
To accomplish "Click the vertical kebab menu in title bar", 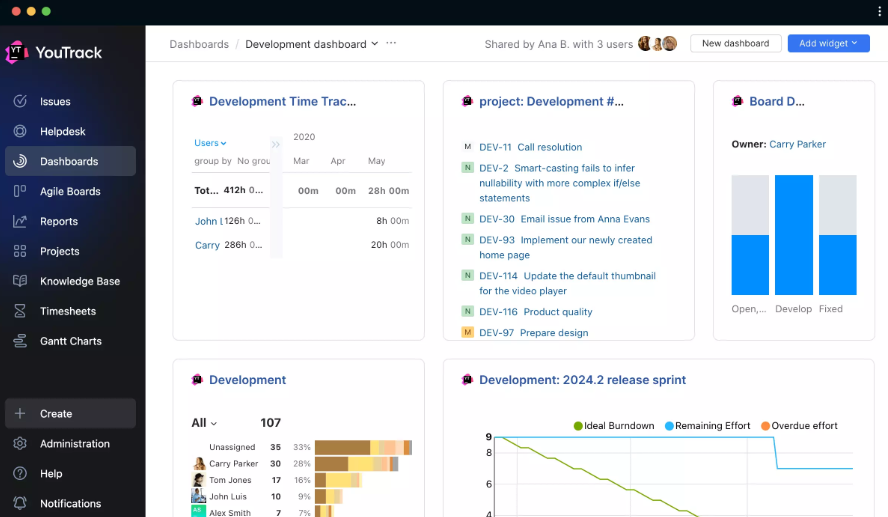I will point(879,12).
